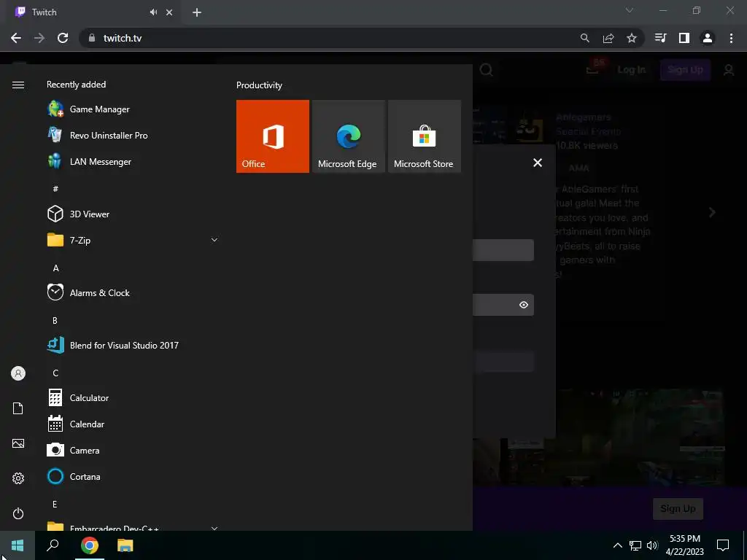The width and height of the screenshot is (747, 560).
Task: Go back in Chrome
Action: 16,38
